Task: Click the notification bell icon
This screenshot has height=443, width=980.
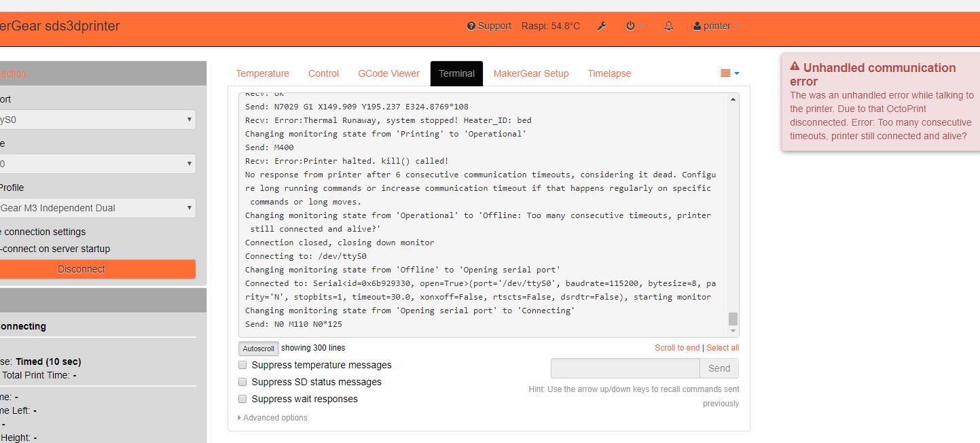Action: click(x=668, y=26)
